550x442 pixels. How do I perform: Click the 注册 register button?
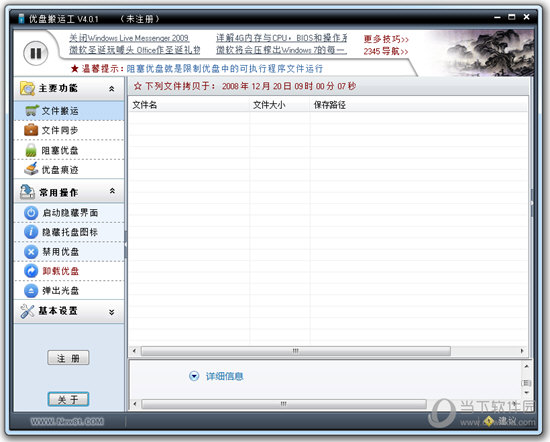(x=68, y=358)
